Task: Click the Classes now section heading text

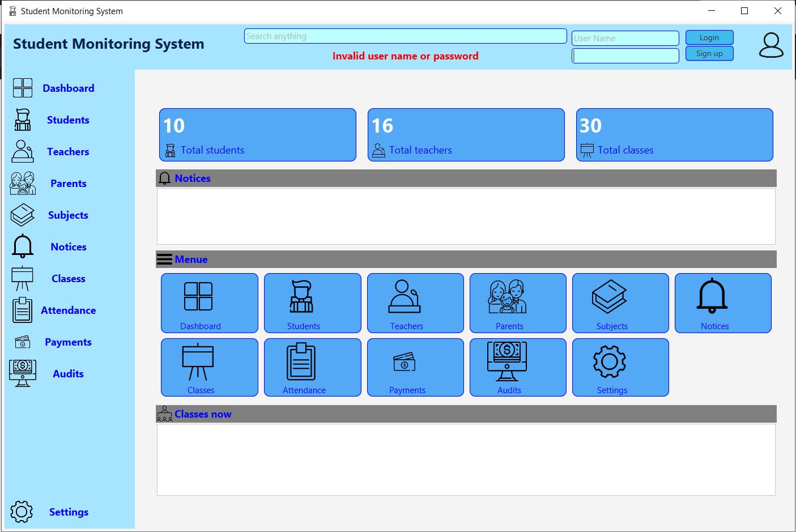Action: coord(203,414)
